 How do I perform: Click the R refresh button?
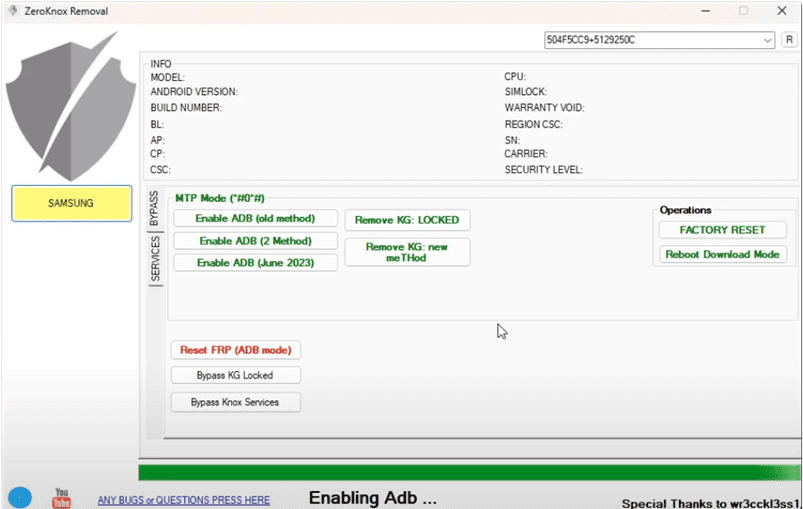[x=789, y=40]
